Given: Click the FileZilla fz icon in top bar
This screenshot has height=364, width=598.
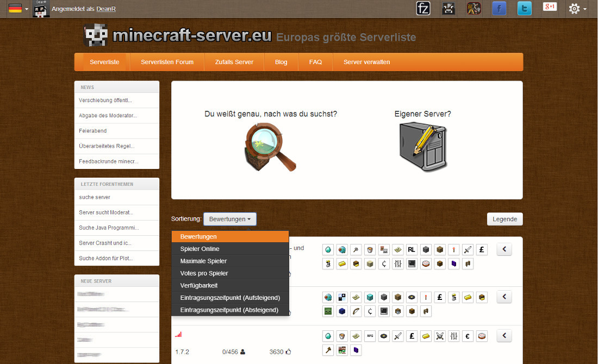Looking at the screenshot, I should click(423, 8).
